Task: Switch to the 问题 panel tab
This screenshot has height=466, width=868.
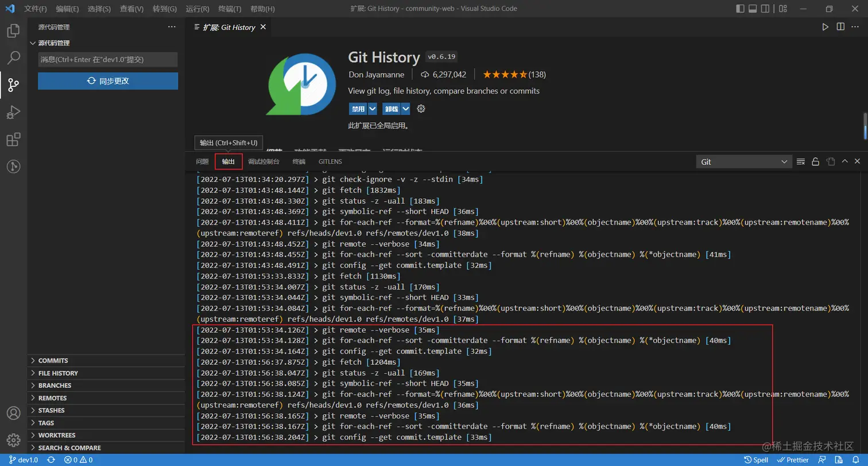Action: pyautogui.click(x=202, y=161)
